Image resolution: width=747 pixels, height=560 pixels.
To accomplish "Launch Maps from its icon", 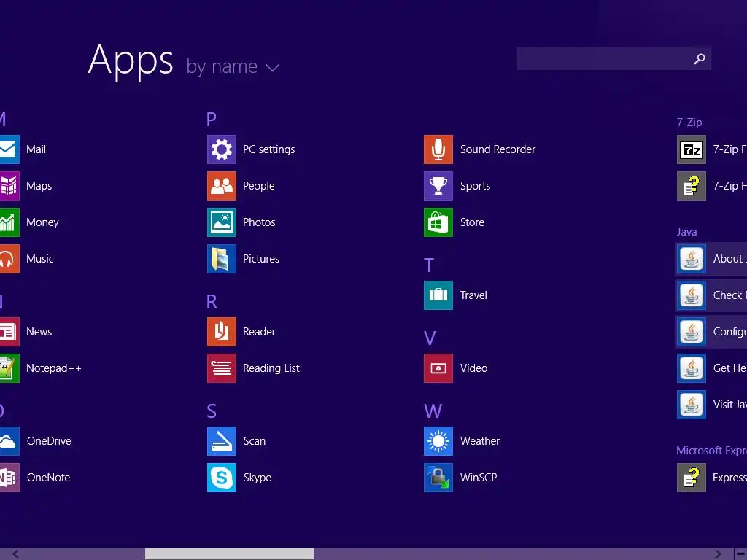I will click(9, 186).
